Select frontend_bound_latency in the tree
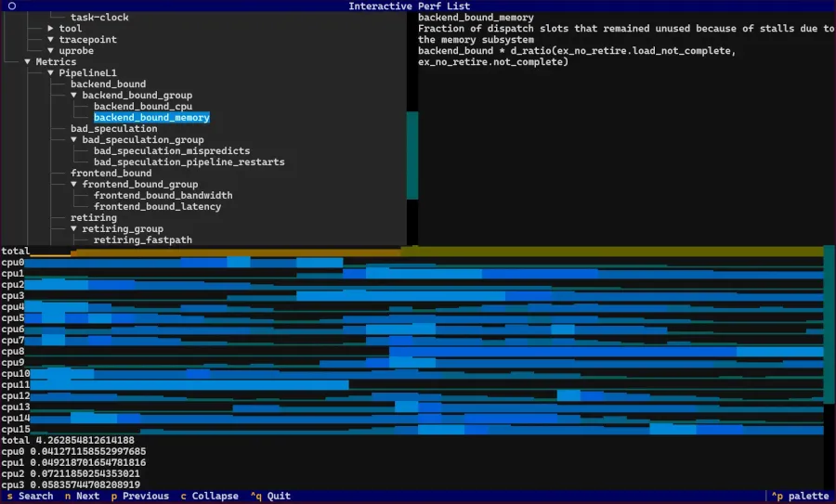 [157, 207]
